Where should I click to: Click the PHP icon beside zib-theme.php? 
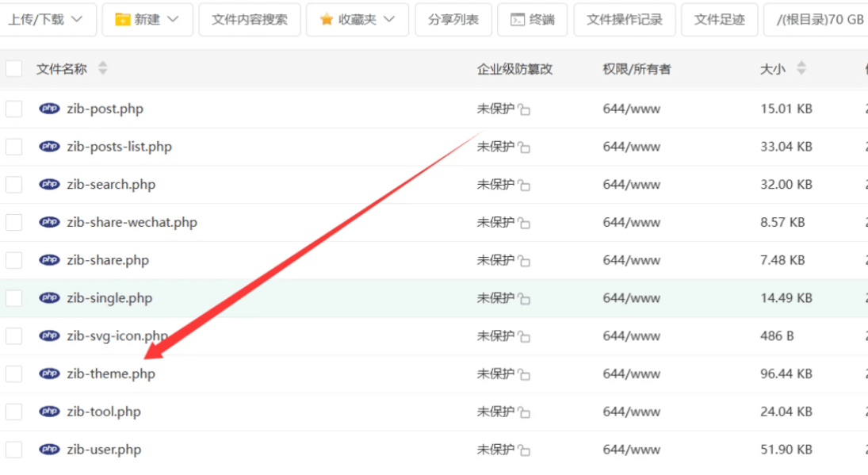pyautogui.click(x=50, y=373)
